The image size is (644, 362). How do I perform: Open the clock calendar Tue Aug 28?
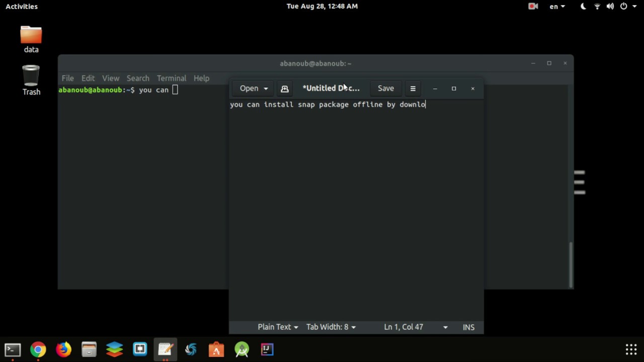coord(322,7)
